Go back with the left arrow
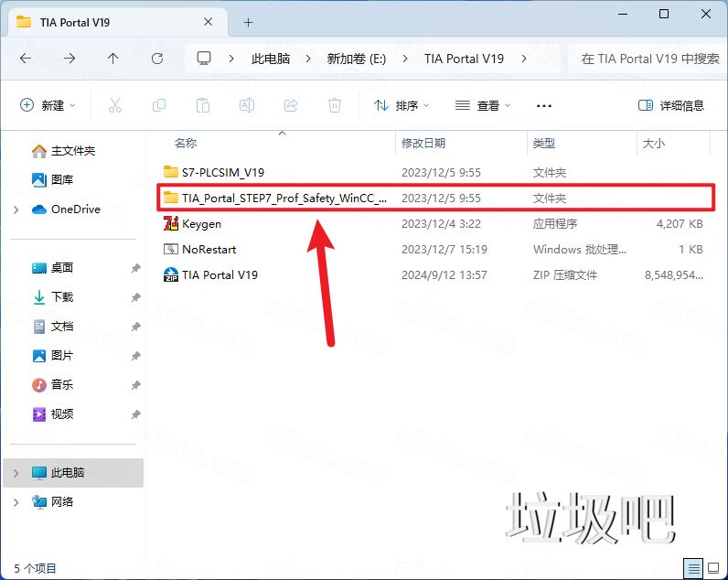The height and width of the screenshot is (580, 728). coord(26,59)
